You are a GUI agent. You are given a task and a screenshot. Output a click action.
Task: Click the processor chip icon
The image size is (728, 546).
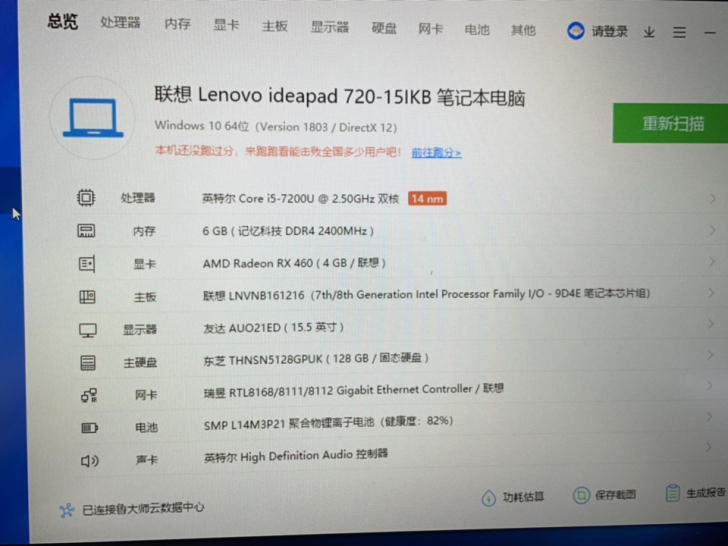point(86,198)
